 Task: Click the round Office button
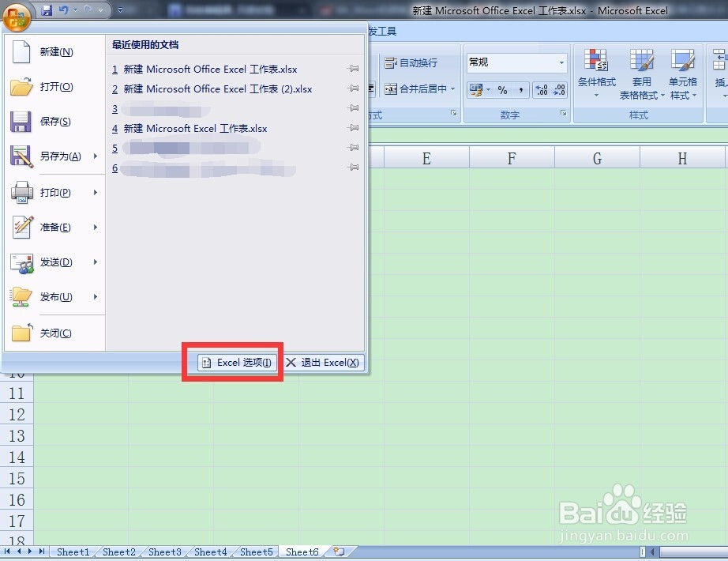pos(17,17)
